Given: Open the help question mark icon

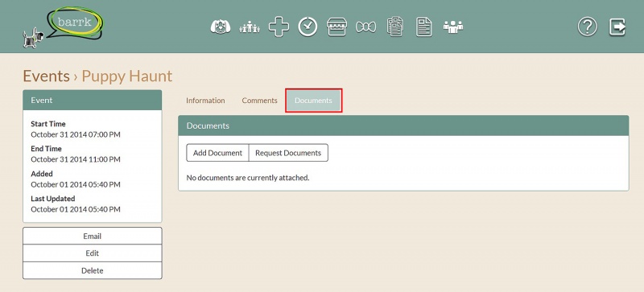Looking at the screenshot, I should pyautogui.click(x=588, y=27).
